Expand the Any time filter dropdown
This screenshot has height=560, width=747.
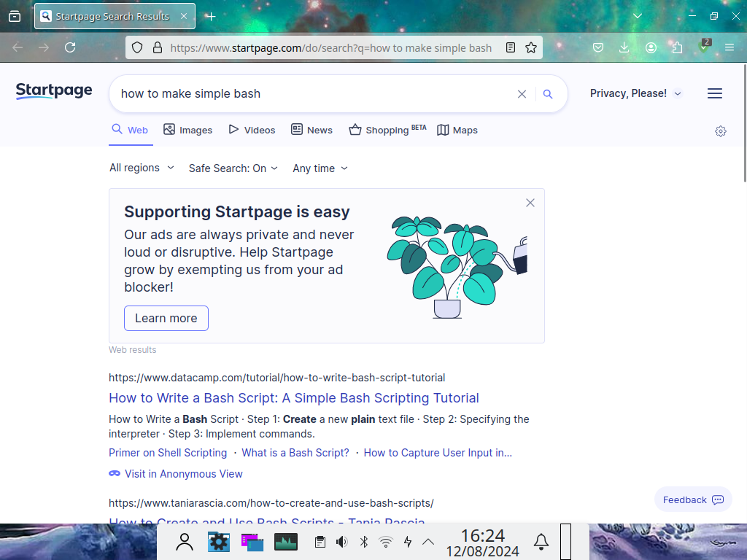320,168
